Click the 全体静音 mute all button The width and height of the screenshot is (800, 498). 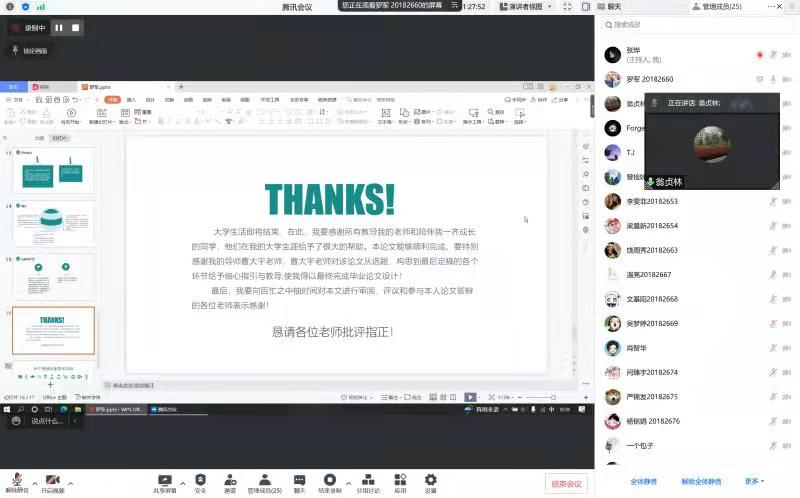point(644,481)
